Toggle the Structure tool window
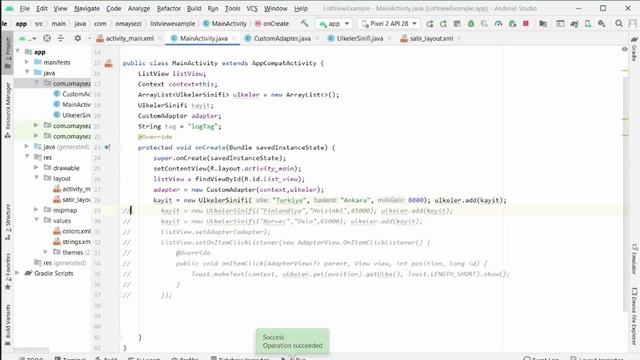This screenshot has width=640, height=360. (7, 222)
